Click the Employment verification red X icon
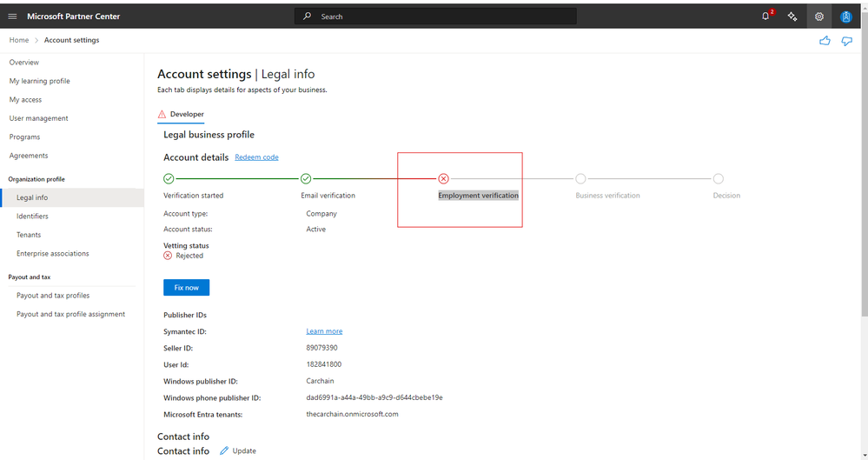Image resolution: width=868 pixels, height=460 pixels. [x=443, y=178]
